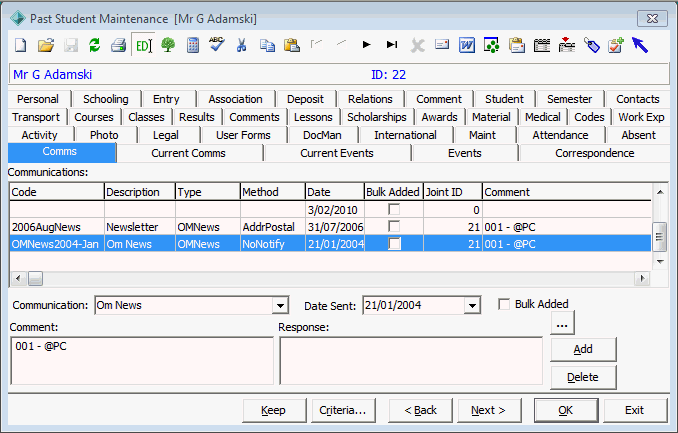The image size is (678, 433).
Task: Click the AddrPostal method cell
Action: coord(273,227)
